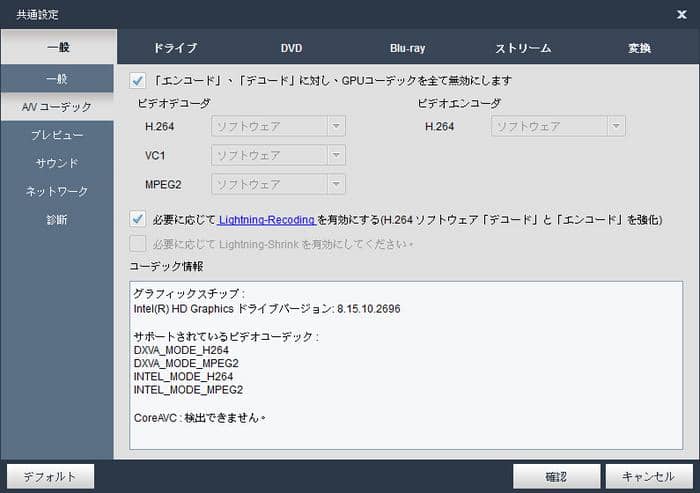
Task: Click the arrow of the VC1 dropdown
Action: click(x=336, y=155)
